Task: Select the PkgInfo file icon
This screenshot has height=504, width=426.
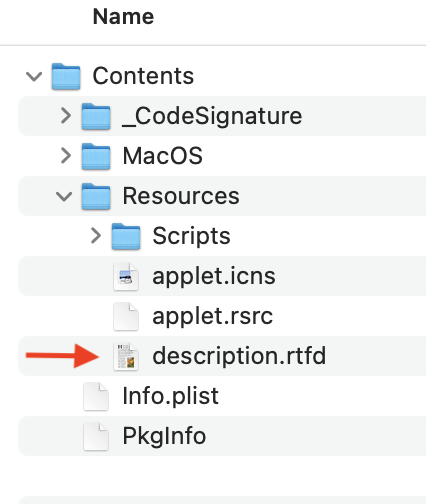Action: click(96, 436)
